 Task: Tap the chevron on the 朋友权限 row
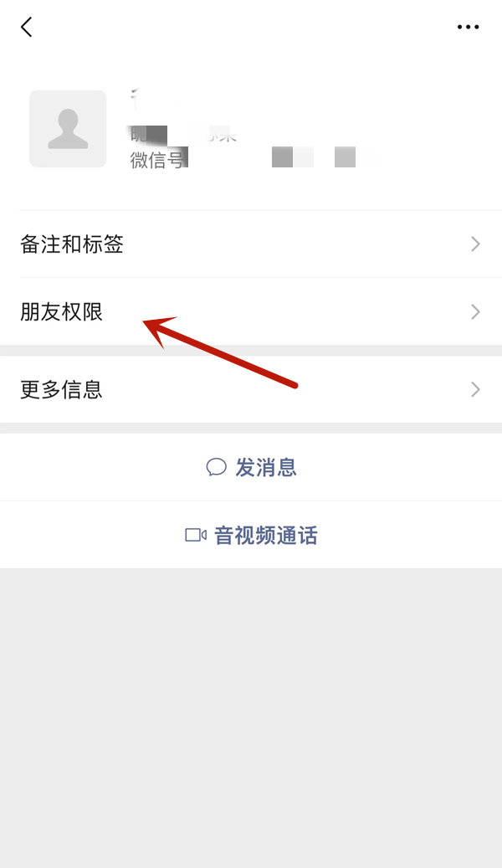pos(475,311)
